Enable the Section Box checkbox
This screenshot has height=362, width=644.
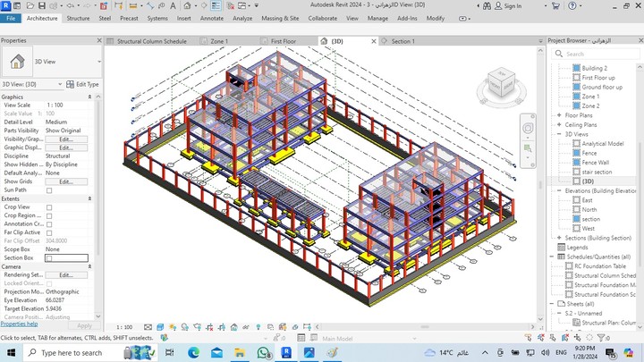tap(49, 258)
